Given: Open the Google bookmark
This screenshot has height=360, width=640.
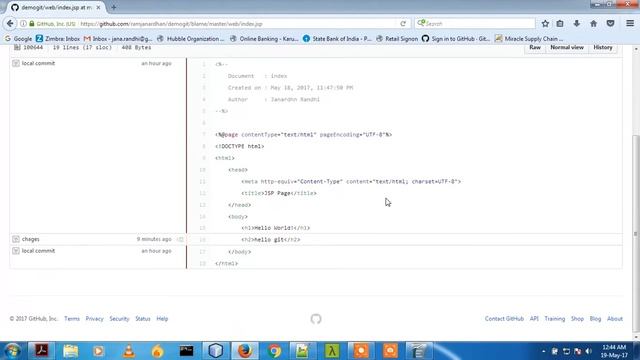Looking at the screenshot, I should [18, 39].
